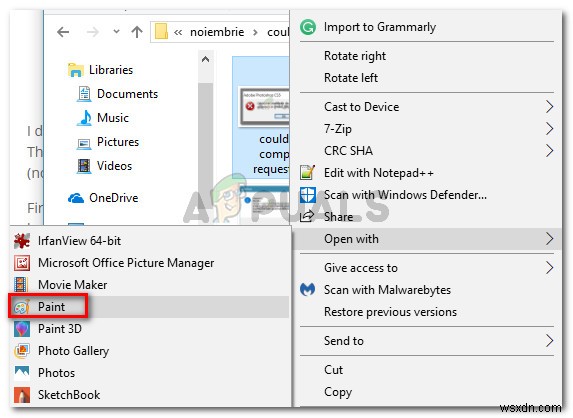The width and height of the screenshot is (573, 418).
Task: Go back with the Explorer back arrow
Action: coord(63,32)
